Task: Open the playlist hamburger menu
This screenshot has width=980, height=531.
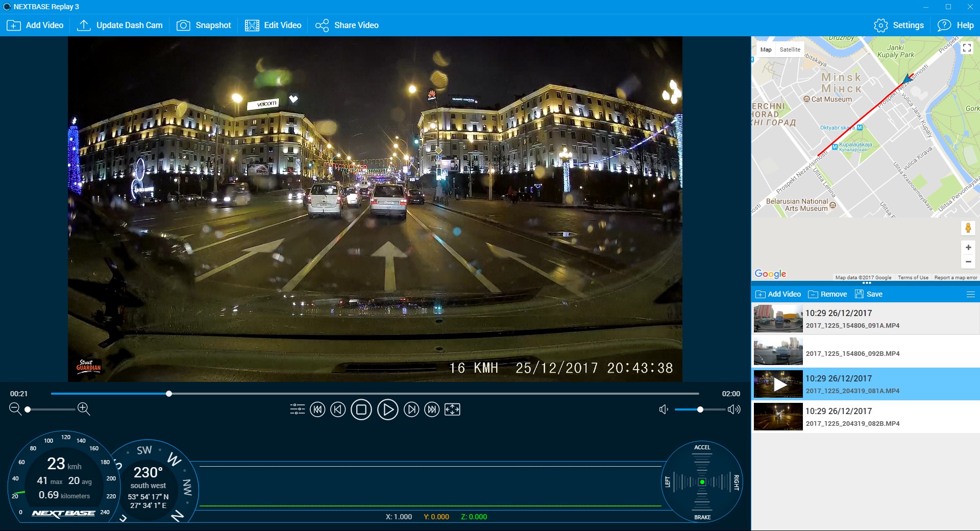Action: click(x=970, y=295)
